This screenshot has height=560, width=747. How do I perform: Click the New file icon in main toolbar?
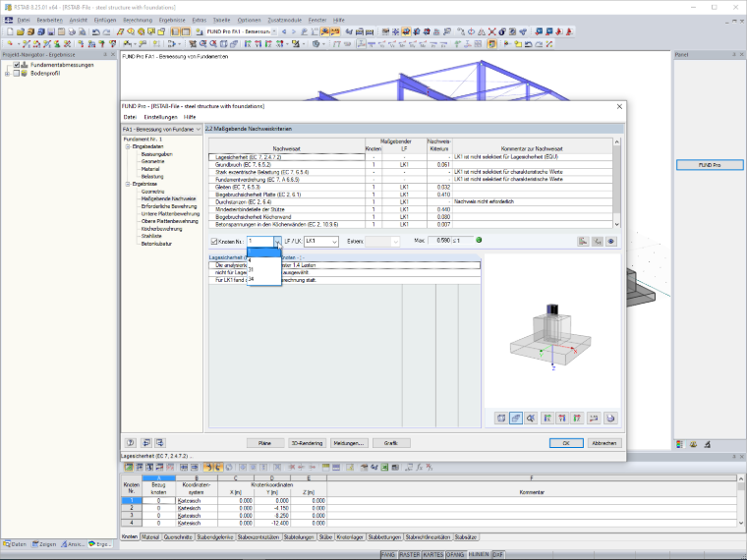10,31
